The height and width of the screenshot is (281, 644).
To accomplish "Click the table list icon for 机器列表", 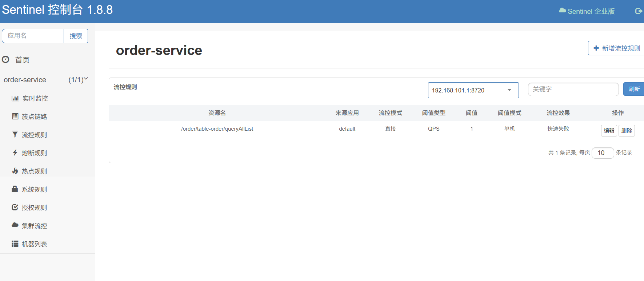I will (x=15, y=244).
